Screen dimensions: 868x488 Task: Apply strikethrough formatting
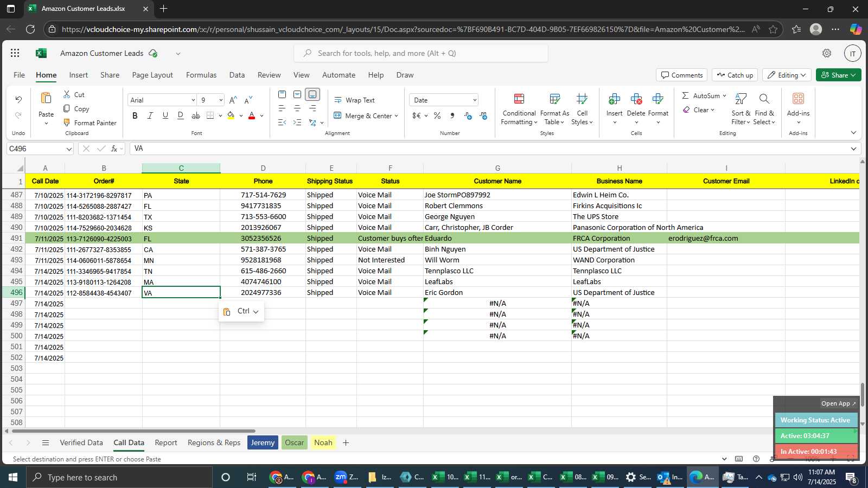[196, 115]
